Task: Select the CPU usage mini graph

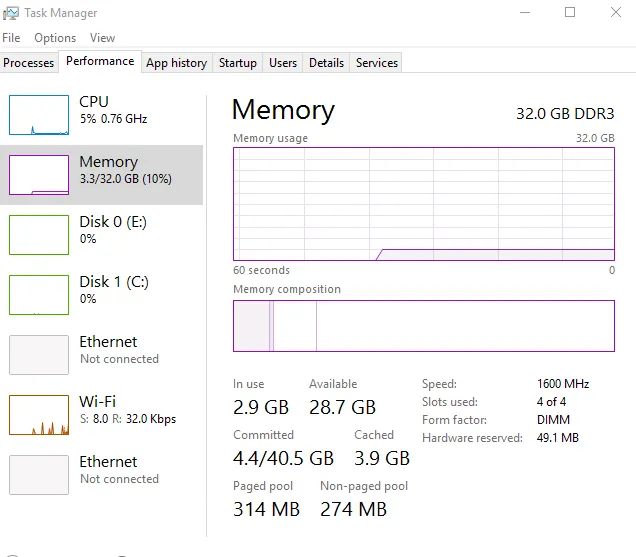Action: coord(39,115)
